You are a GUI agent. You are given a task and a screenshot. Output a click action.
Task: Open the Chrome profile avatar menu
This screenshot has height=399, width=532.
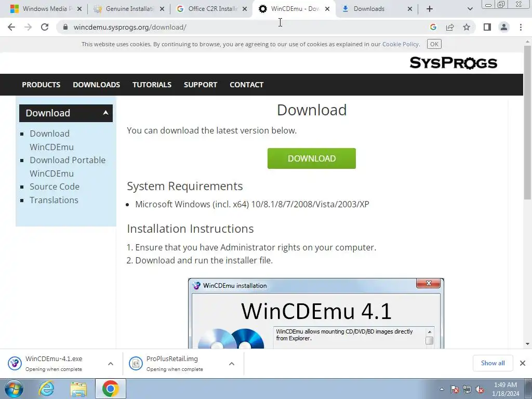(504, 27)
